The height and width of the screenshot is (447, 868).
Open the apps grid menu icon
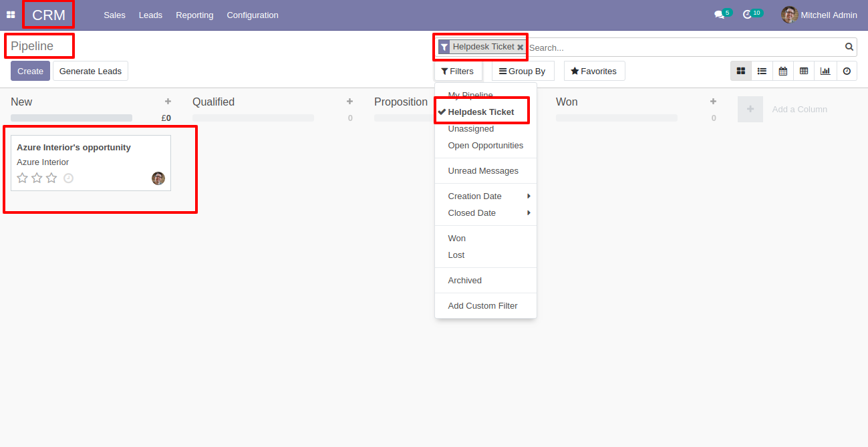click(x=11, y=15)
